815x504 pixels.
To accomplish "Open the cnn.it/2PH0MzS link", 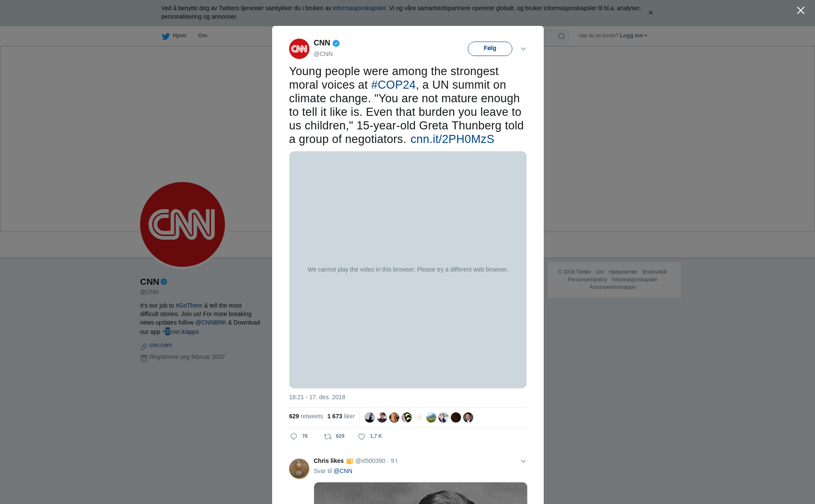I will tap(452, 139).
